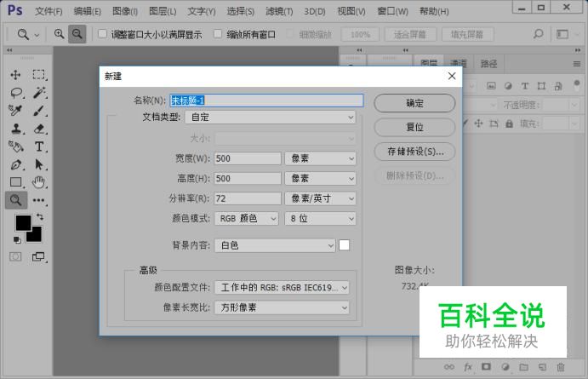
Task: Click the 适合屏幕 button
Action: pyautogui.click(x=410, y=35)
